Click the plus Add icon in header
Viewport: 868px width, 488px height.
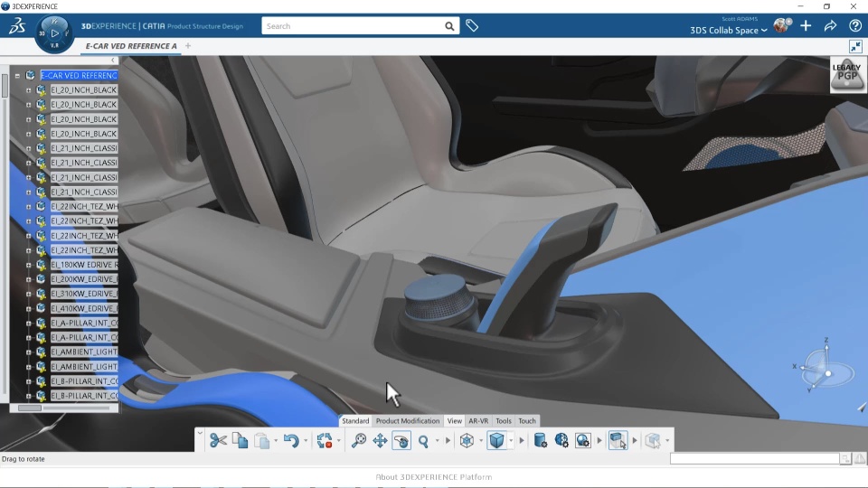click(806, 25)
